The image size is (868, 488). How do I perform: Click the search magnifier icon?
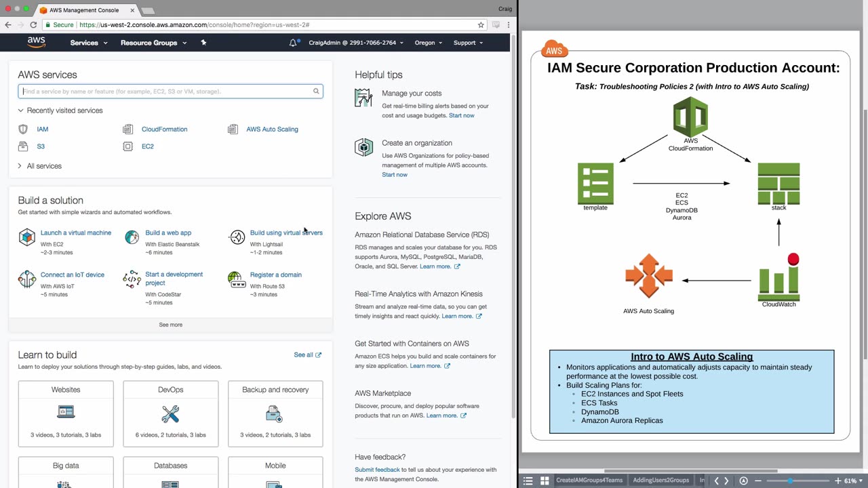(316, 91)
